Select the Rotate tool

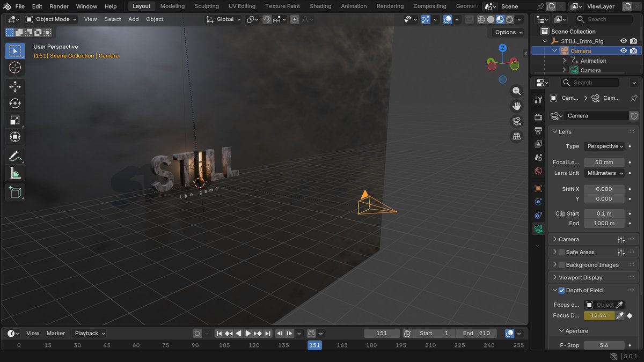coord(15,104)
